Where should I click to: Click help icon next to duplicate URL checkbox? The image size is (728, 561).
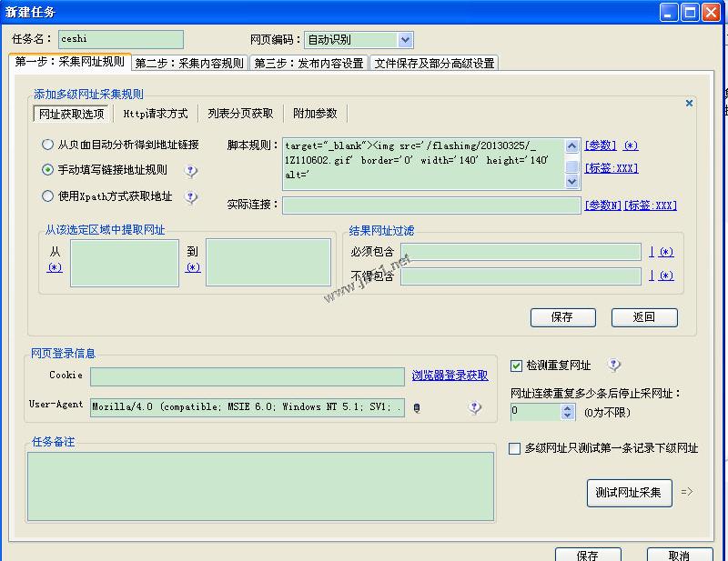tap(614, 366)
